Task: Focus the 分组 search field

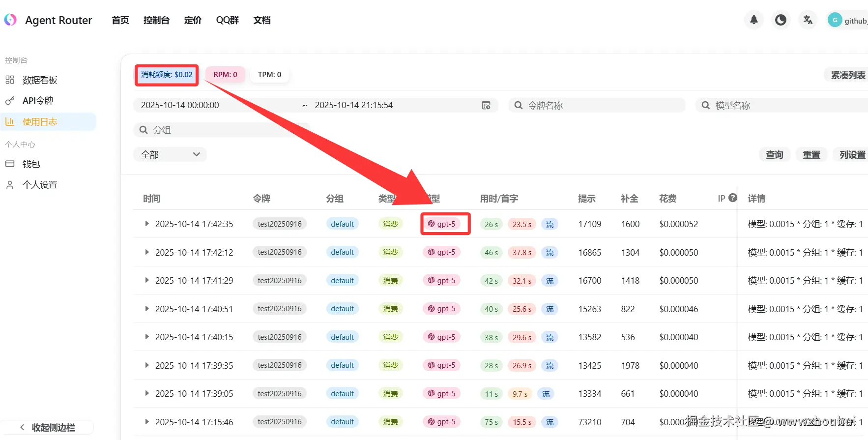Action: [x=221, y=130]
